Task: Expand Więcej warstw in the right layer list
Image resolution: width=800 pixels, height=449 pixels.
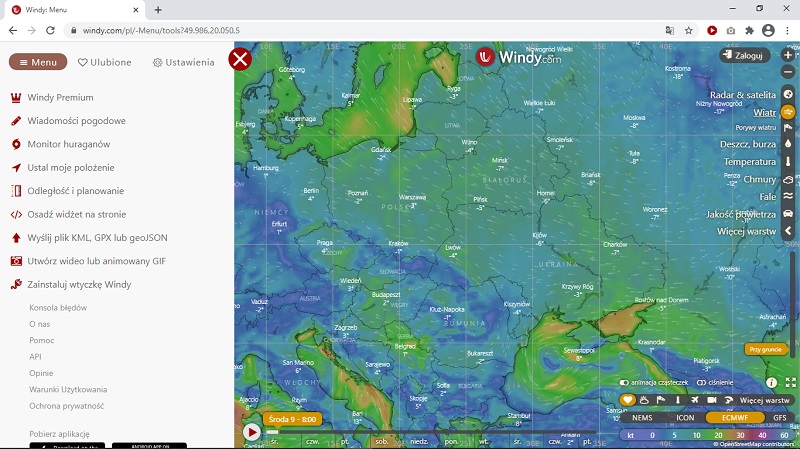Action: point(746,231)
